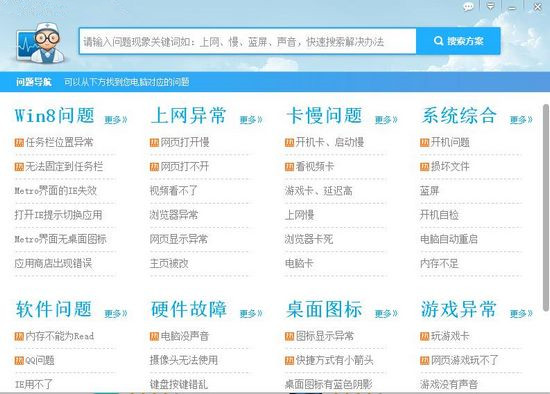Open the feedback speech bubble icon
The height and width of the screenshot is (394, 550).
468,7
